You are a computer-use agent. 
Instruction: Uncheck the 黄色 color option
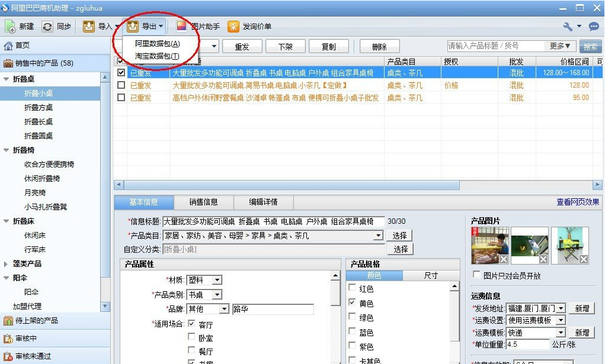pyautogui.click(x=352, y=302)
